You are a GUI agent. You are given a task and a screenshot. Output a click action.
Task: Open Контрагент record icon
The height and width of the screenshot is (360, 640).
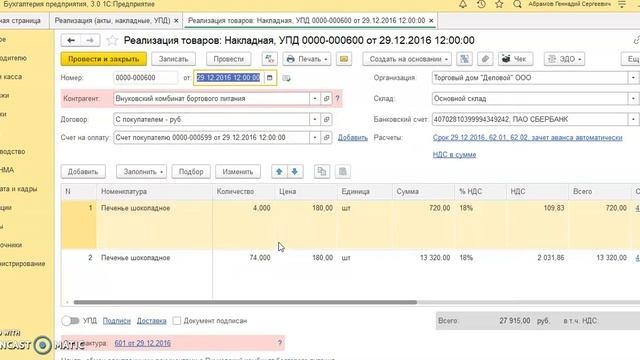click(326, 98)
